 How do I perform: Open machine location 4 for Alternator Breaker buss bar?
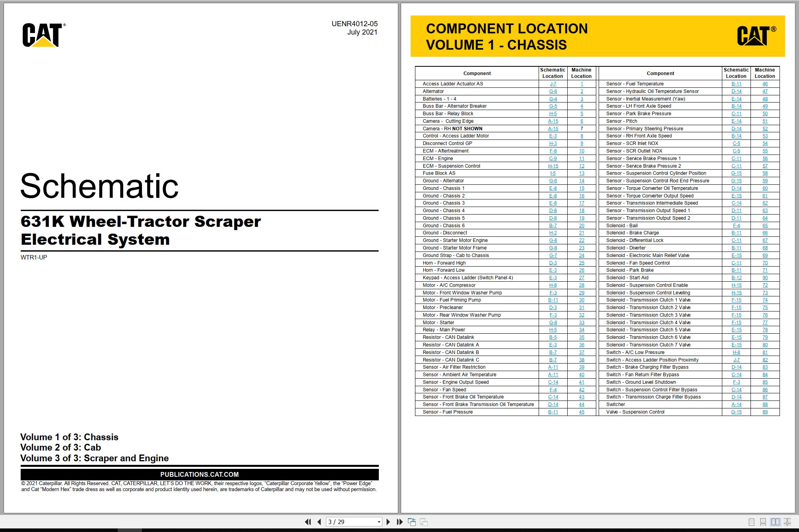[582, 106]
